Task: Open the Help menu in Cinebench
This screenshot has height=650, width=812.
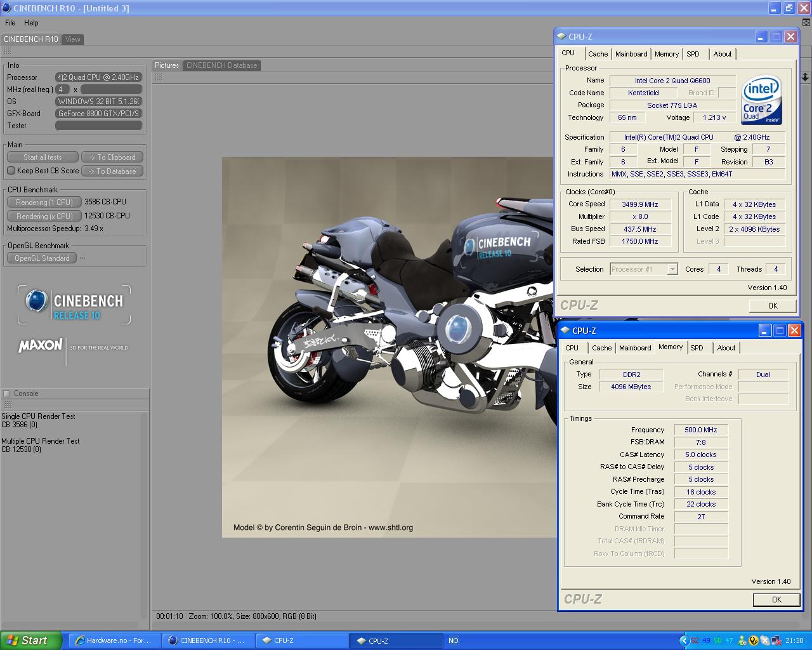Action: (31, 23)
